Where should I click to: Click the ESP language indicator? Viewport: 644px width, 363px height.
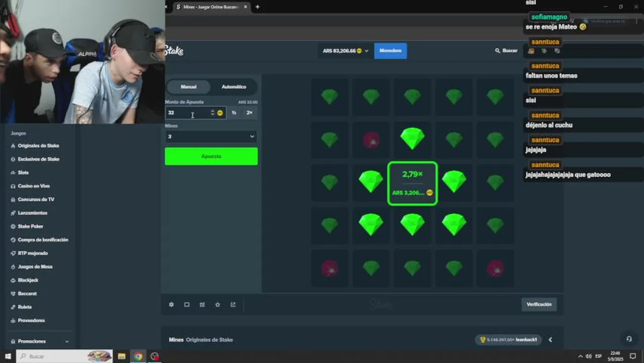[599, 356]
